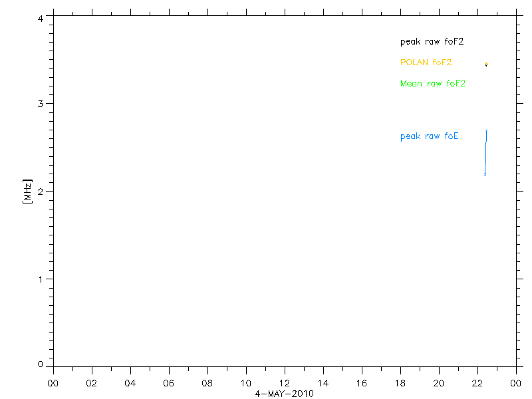Click the '3' label on the y-axis
The width and height of the screenshot is (532, 399).
[41, 104]
